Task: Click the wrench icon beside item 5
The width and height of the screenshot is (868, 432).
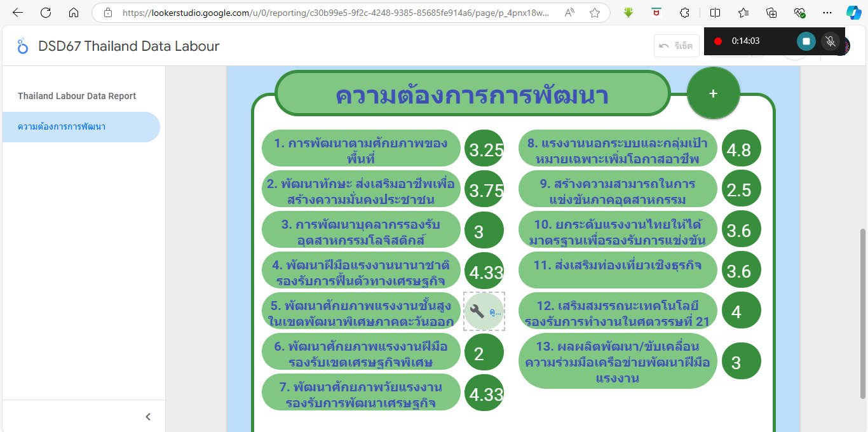Action: coord(477,311)
